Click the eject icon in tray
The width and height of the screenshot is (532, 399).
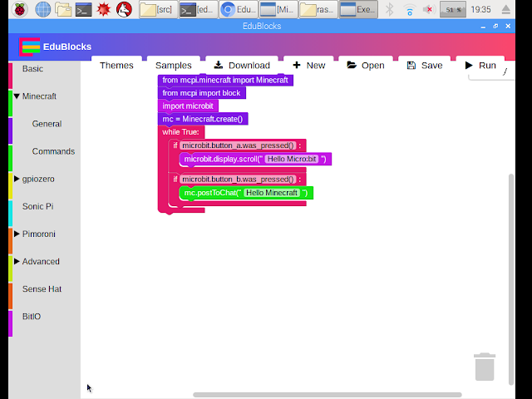[506, 9]
